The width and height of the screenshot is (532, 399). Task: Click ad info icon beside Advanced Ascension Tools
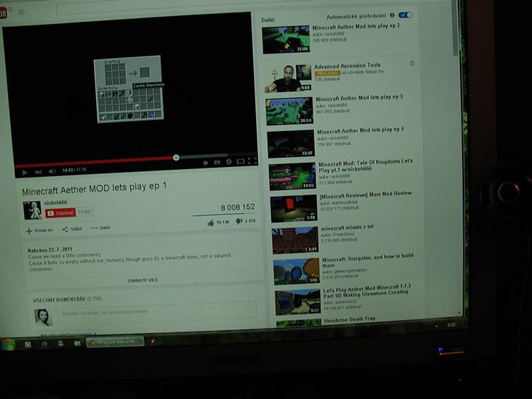coord(412,64)
